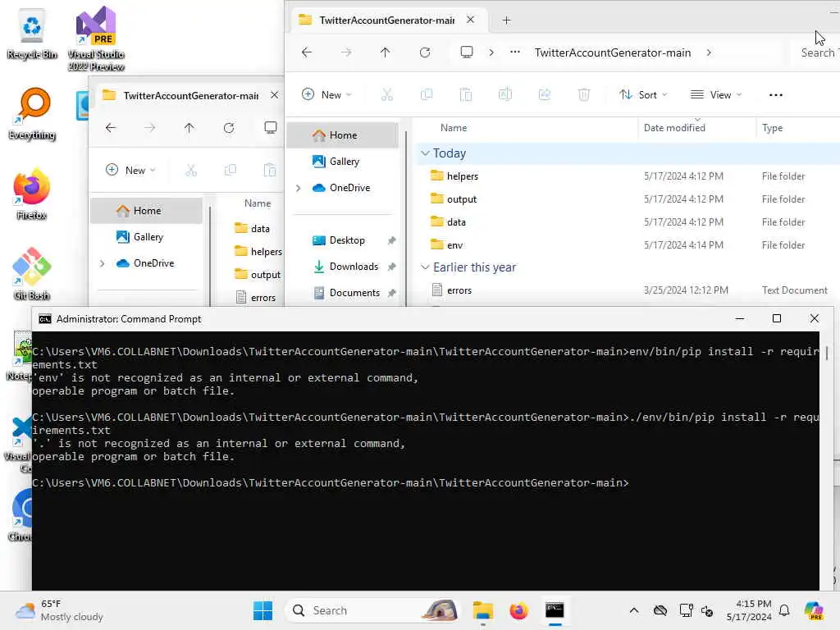Viewport: 840px width, 630px height.
Task: Close the rear Explorer tab
Action: click(274, 95)
